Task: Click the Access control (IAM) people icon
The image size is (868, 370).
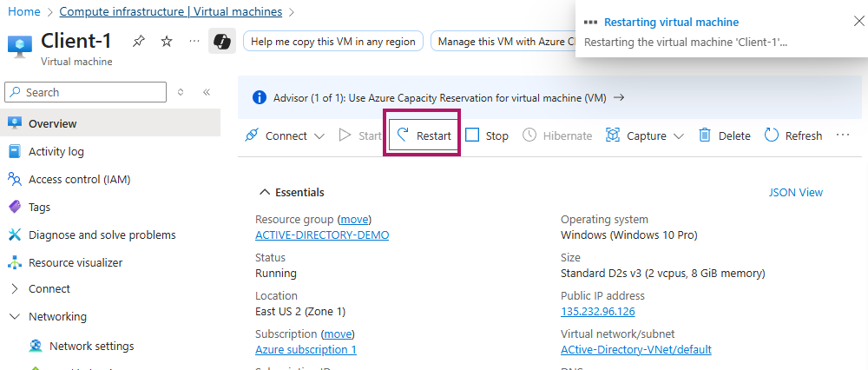Action: pos(15,179)
